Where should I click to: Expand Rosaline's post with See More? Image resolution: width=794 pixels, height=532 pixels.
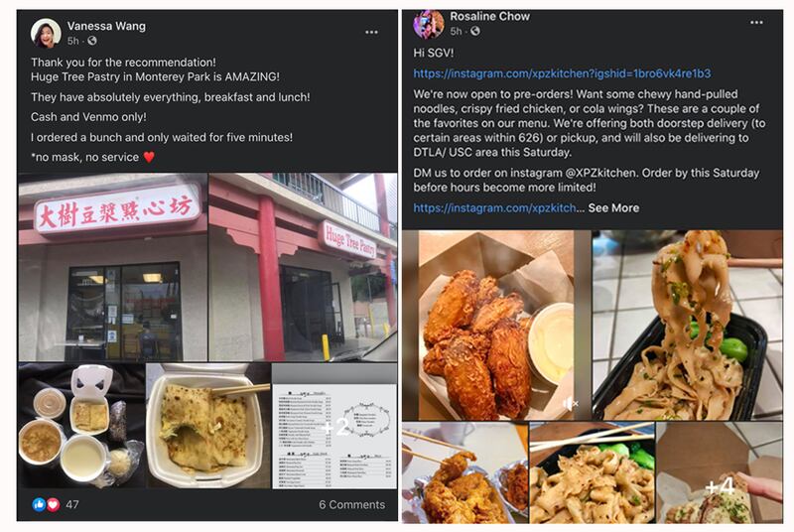tap(613, 208)
